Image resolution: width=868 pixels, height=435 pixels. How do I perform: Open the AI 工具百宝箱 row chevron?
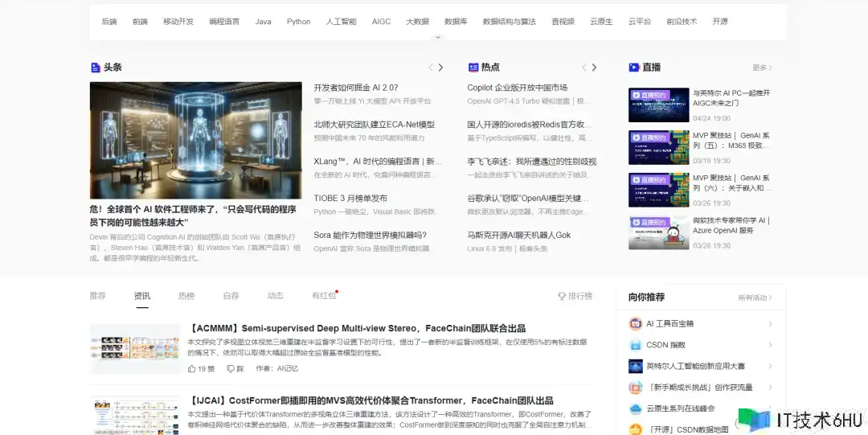point(770,323)
